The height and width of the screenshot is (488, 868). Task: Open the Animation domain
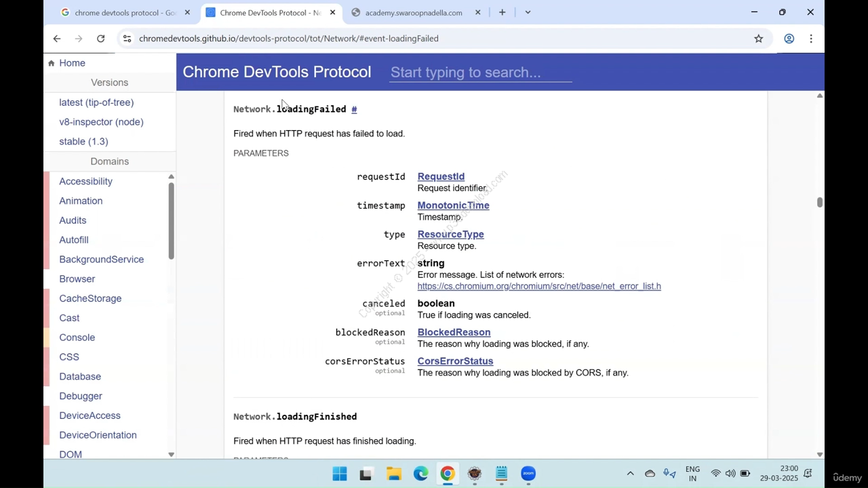point(81,201)
